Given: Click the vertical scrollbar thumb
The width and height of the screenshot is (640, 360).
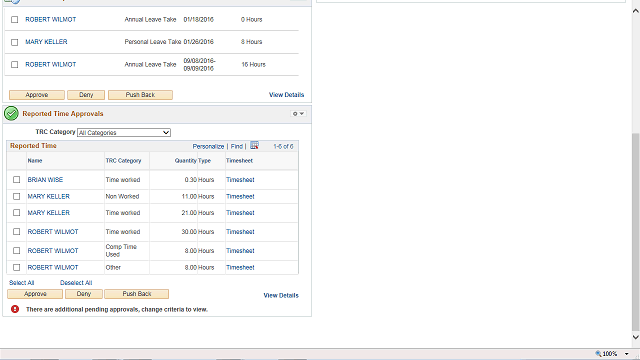Looking at the screenshot, I should 636,231.
